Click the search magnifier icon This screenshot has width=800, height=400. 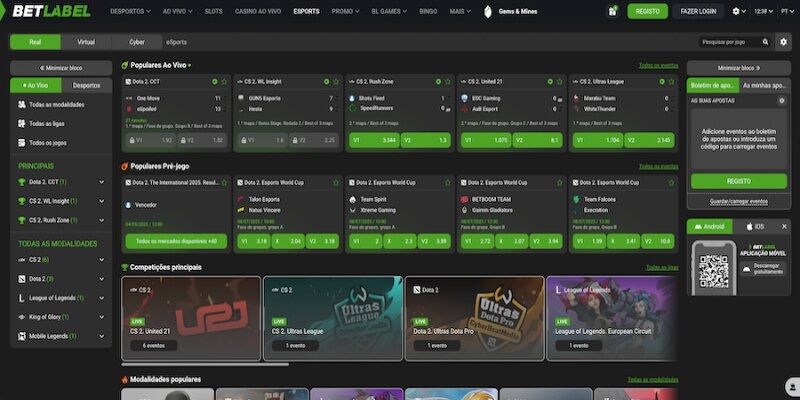click(x=765, y=42)
